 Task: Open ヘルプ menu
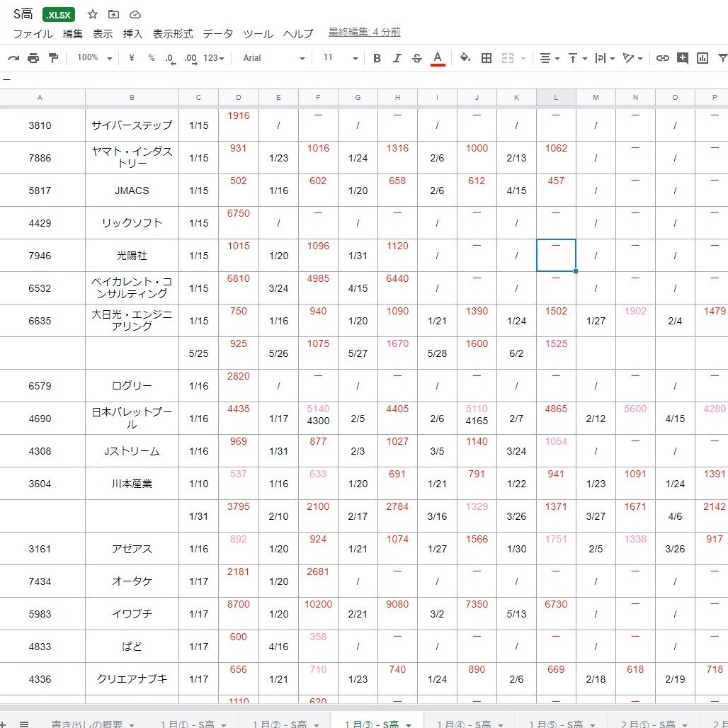[x=298, y=34]
